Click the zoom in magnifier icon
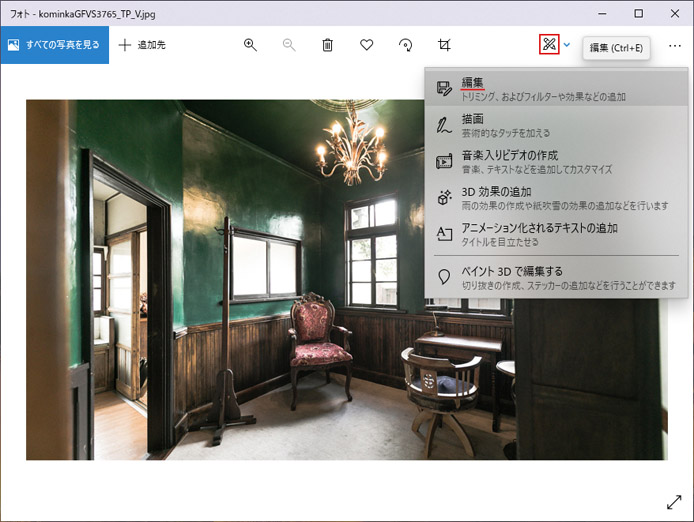 point(250,45)
